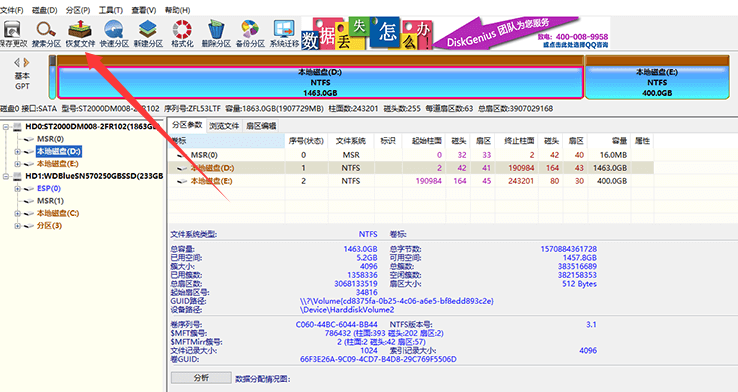Collapse the HD1:WDBlueSN570 disk node

pos(6,176)
